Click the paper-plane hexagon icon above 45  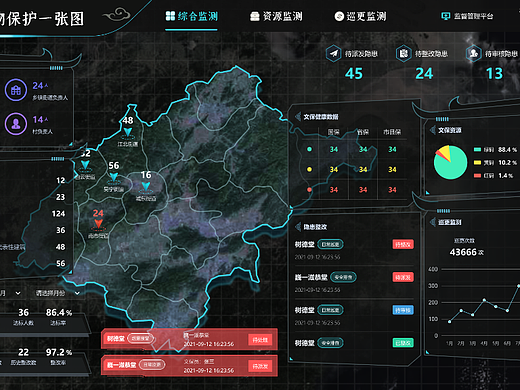pyautogui.click(x=334, y=53)
